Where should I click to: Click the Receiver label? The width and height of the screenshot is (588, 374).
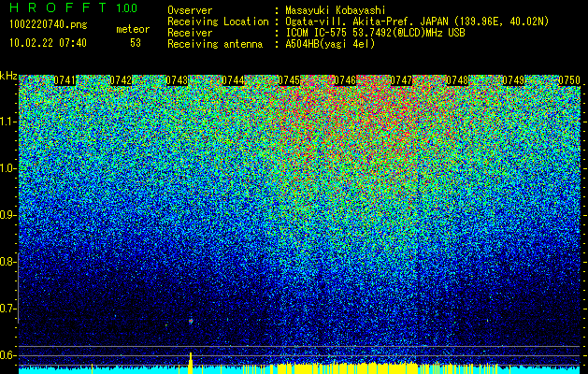pyautogui.click(x=190, y=33)
